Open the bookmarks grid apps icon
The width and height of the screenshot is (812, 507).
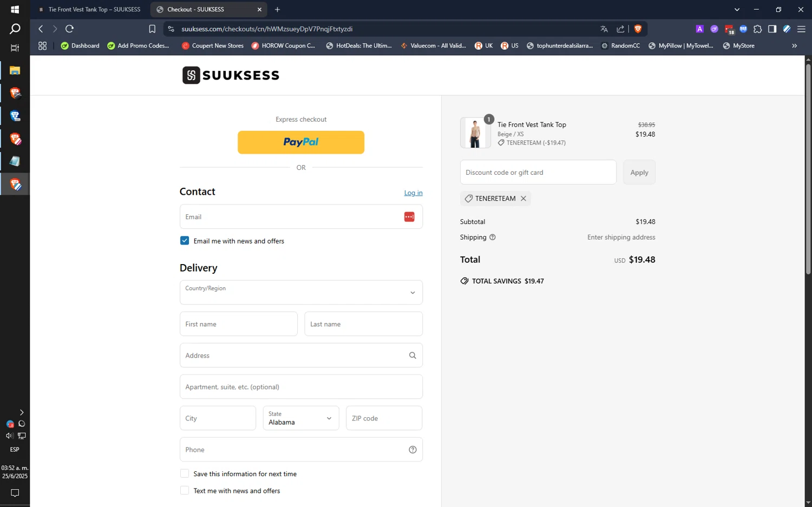coord(42,46)
